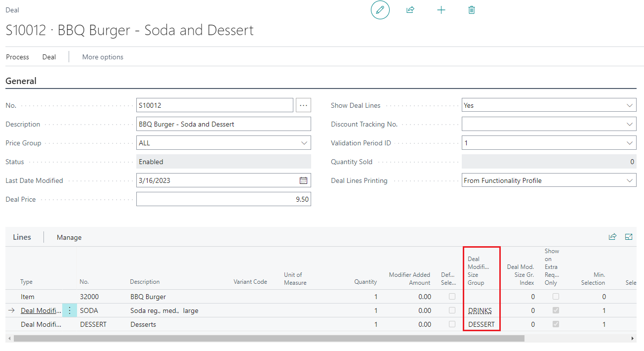
Task: Open the No. field ellipsis lookup button
Action: 303,105
